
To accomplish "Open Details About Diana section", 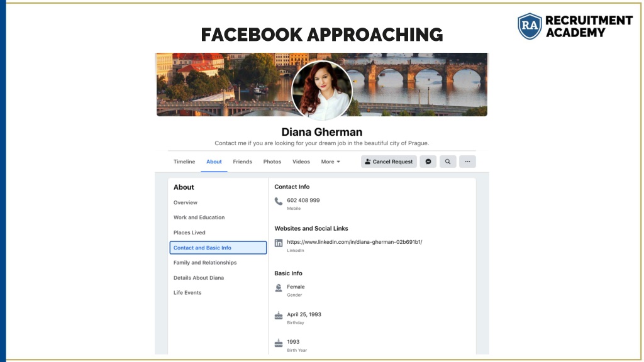I will [x=198, y=278].
